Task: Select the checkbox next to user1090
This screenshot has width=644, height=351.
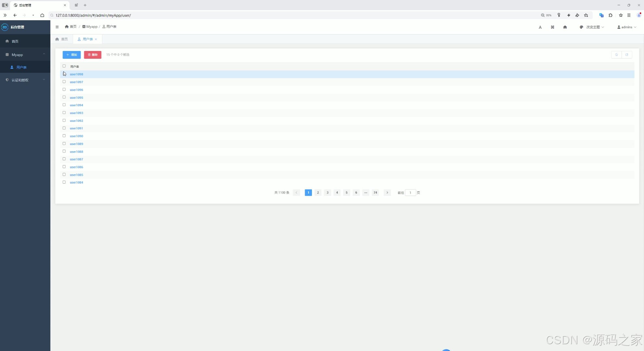Action: click(x=64, y=136)
